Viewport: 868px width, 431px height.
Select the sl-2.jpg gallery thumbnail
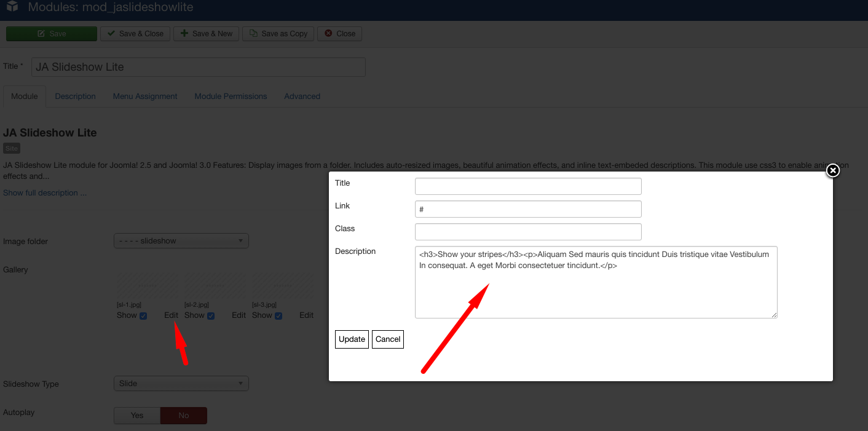click(x=215, y=286)
